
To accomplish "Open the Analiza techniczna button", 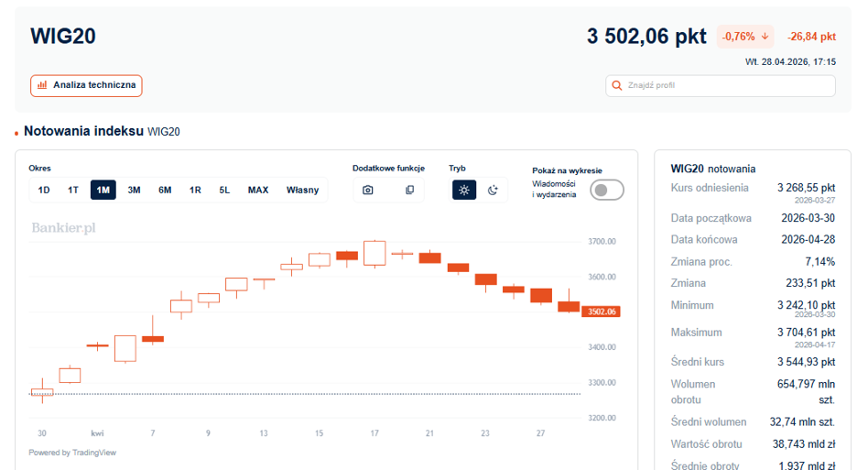I will click(x=86, y=86).
